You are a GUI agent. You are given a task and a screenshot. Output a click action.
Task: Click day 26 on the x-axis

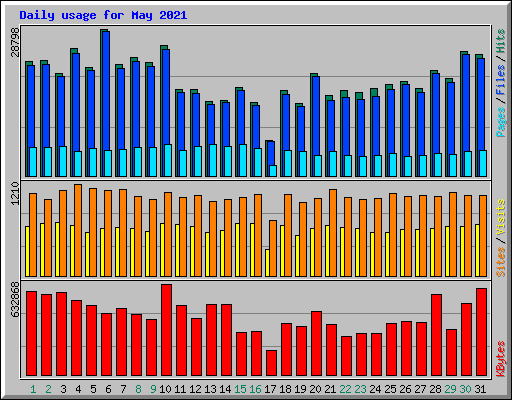click(x=405, y=389)
